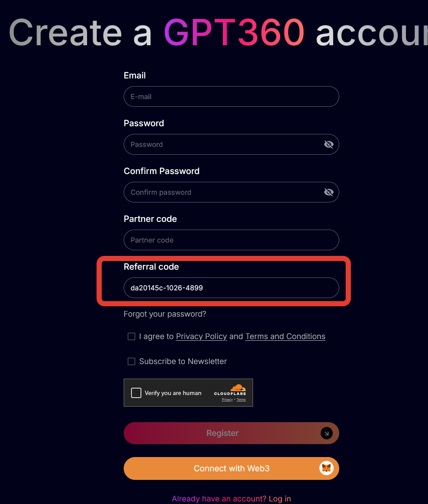
Task: Focus the E-mail input field
Action: [231, 96]
